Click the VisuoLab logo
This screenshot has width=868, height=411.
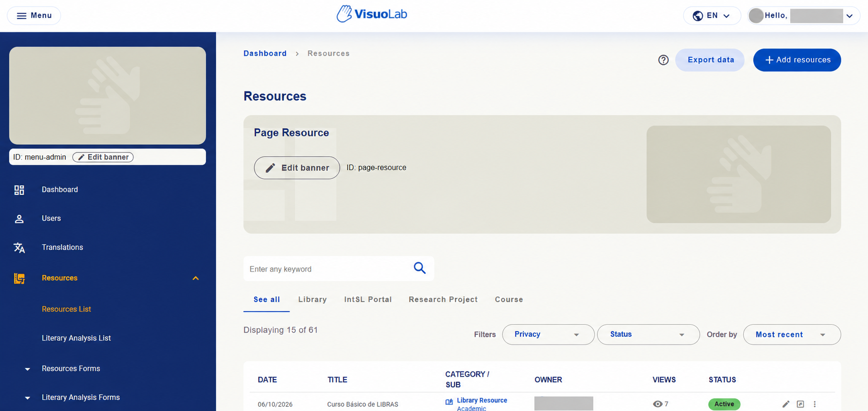(x=372, y=14)
